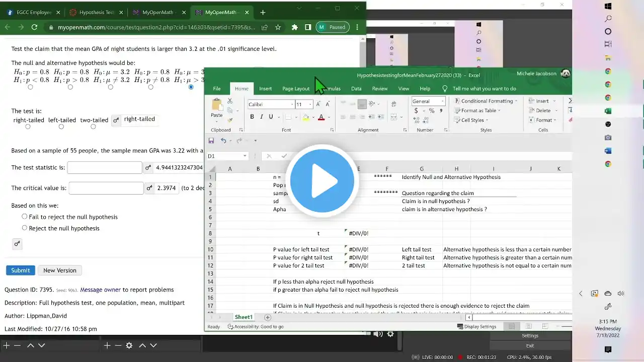The width and height of the screenshot is (644, 362).
Task: Submit the MyOpenMath answer
Action: click(21, 270)
